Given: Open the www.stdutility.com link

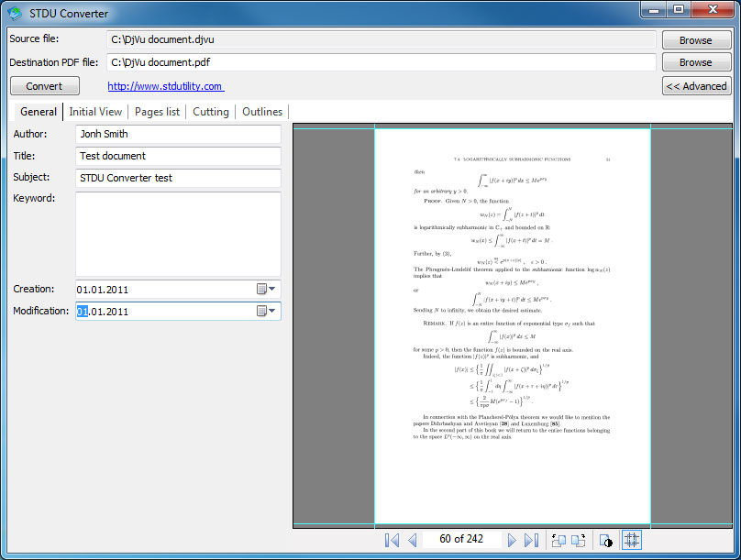Looking at the screenshot, I should pyautogui.click(x=165, y=86).
